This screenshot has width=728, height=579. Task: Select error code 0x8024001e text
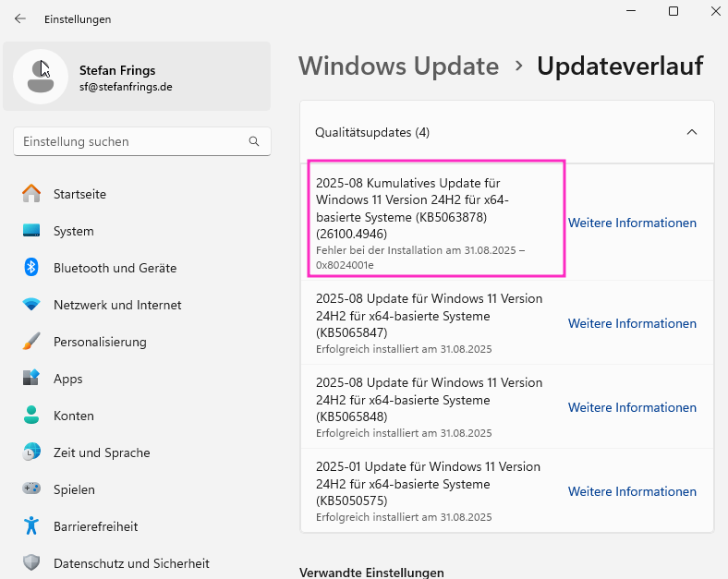click(345, 265)
